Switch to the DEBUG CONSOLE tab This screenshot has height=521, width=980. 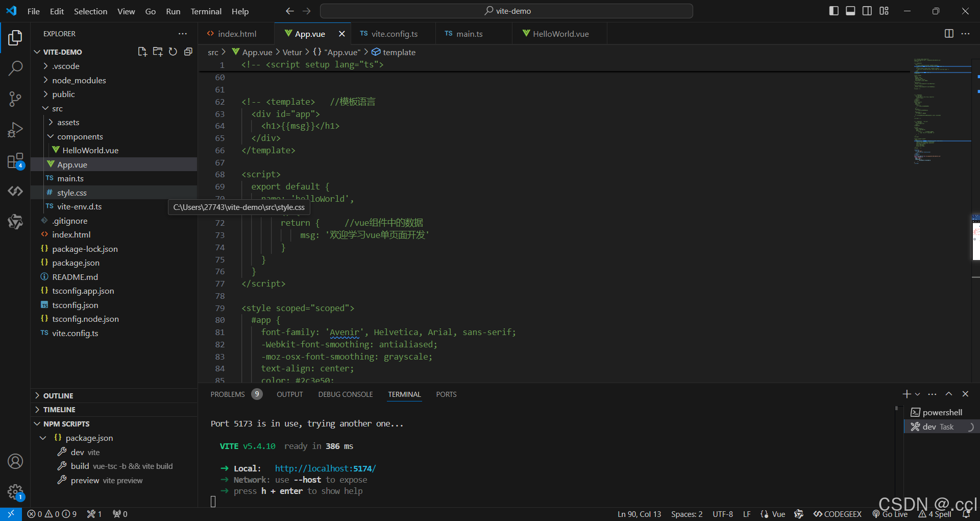346,394
